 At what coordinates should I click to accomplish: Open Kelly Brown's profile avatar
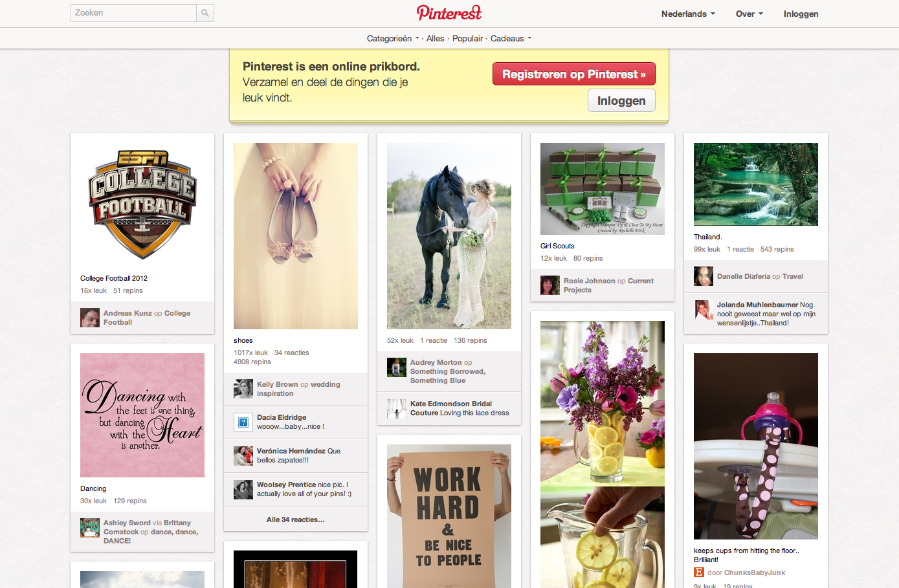tap(243, 389)
